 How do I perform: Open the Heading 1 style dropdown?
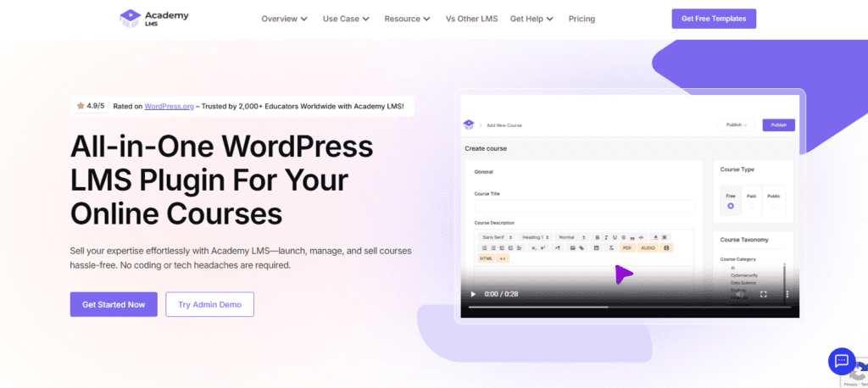536,237
